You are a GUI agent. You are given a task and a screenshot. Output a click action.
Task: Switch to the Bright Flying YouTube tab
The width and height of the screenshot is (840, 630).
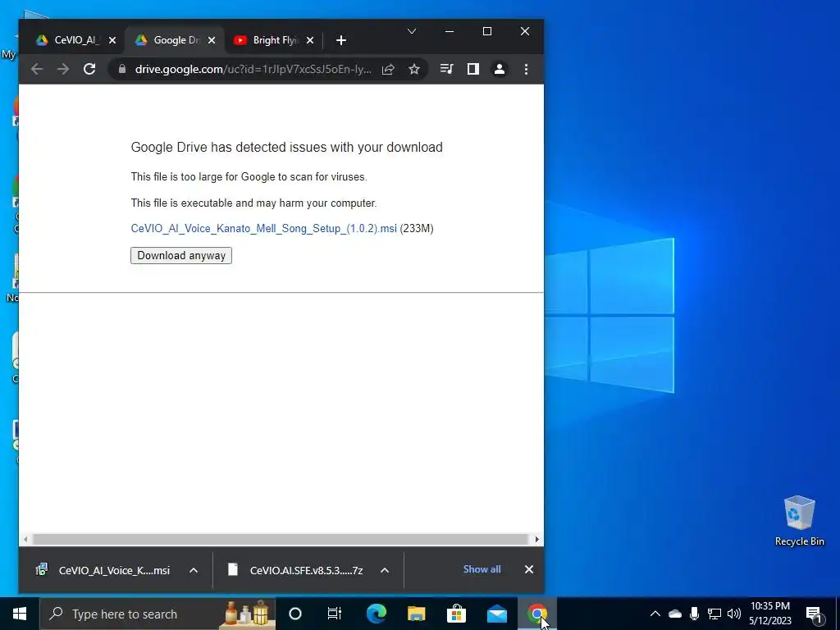pyautogui.click(x=273, y=40)
